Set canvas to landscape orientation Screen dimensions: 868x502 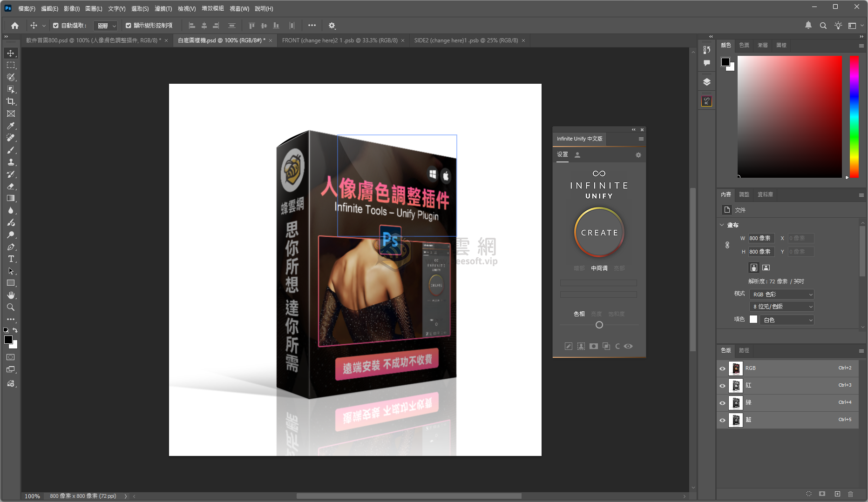click(766, 268)
